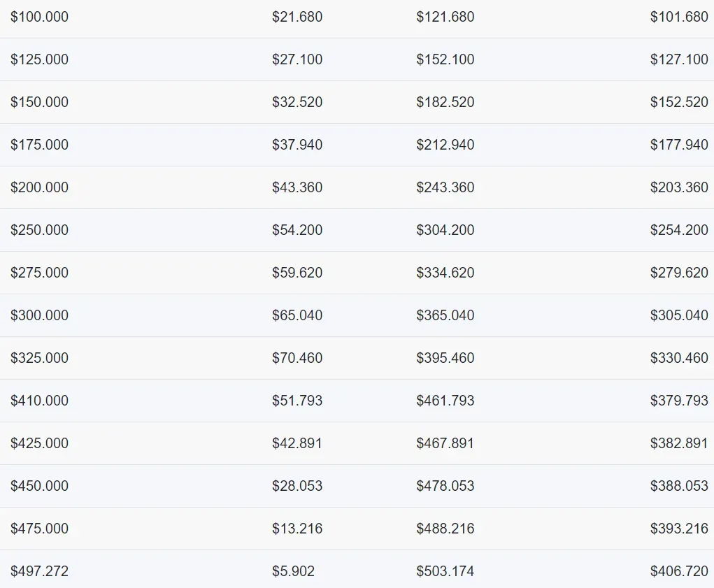
Task: Click the $497.272 cell in last row
Action: (40, 571)
